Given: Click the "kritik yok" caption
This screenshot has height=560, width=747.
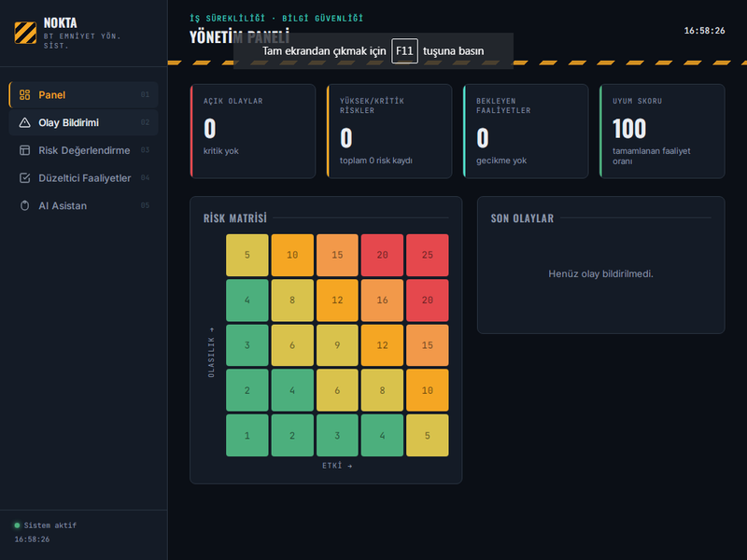Looking at the screenshot, I should 221,151.
